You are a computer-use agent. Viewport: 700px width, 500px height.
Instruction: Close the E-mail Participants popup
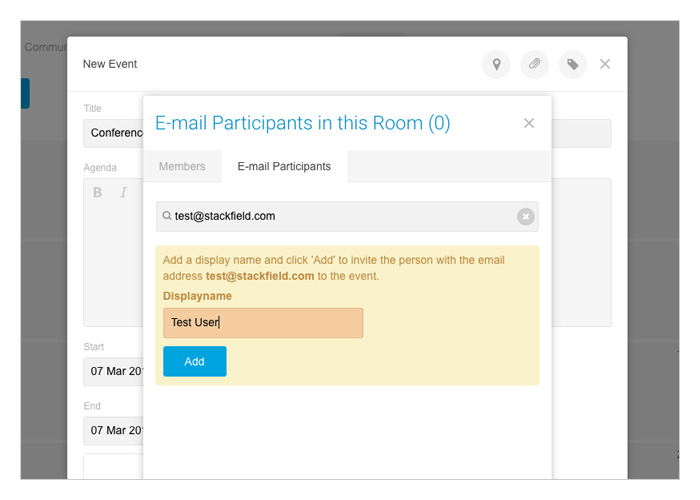coord(529,123)
